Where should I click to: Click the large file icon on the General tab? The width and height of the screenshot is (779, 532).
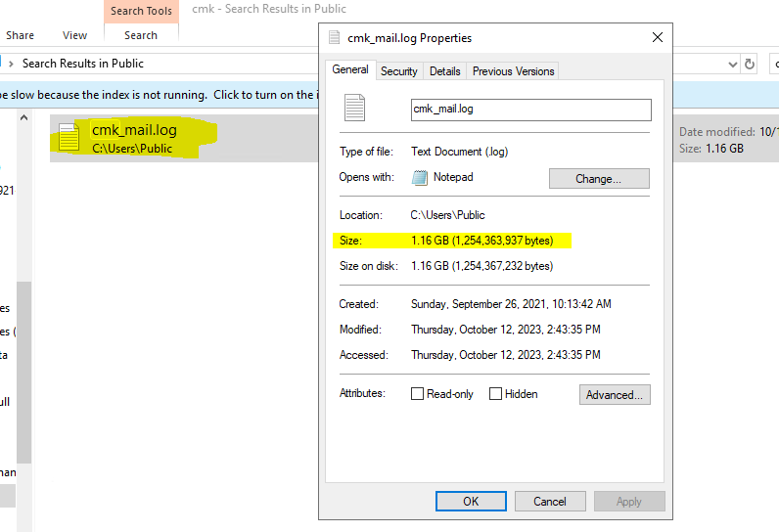(x=354, y=108)
